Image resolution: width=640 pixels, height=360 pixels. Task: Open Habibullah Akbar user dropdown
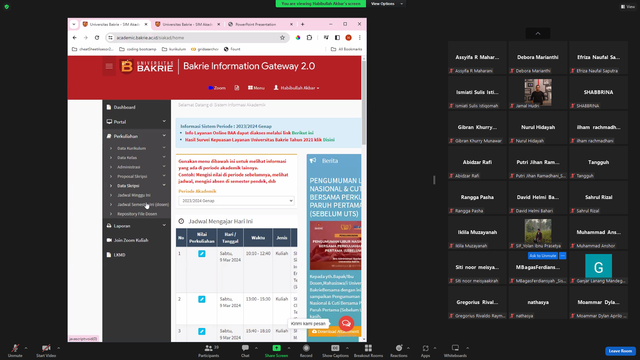[x=296, y=88]
